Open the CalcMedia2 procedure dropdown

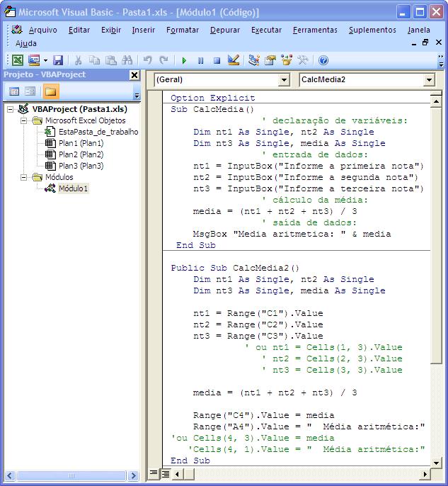[429, 80]
